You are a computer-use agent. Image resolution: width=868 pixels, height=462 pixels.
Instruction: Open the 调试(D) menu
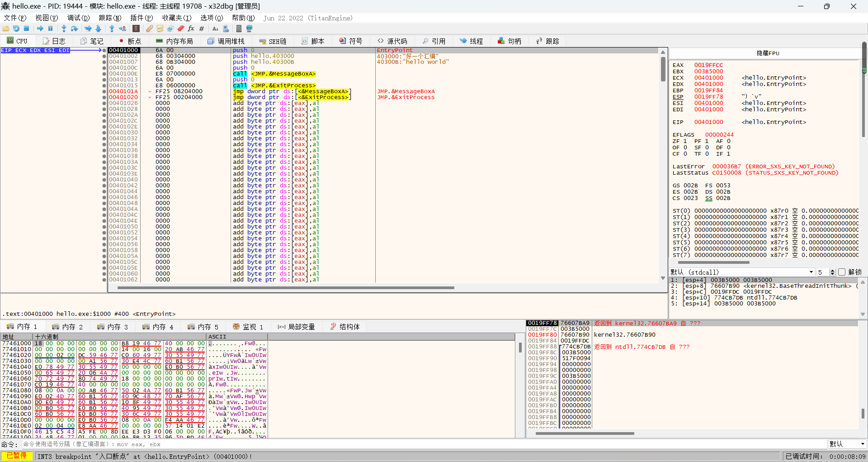point(78,18)
